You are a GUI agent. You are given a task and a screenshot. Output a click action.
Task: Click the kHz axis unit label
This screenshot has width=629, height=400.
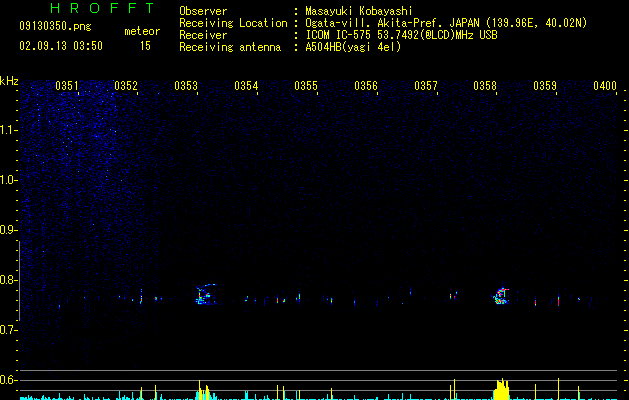9,81
